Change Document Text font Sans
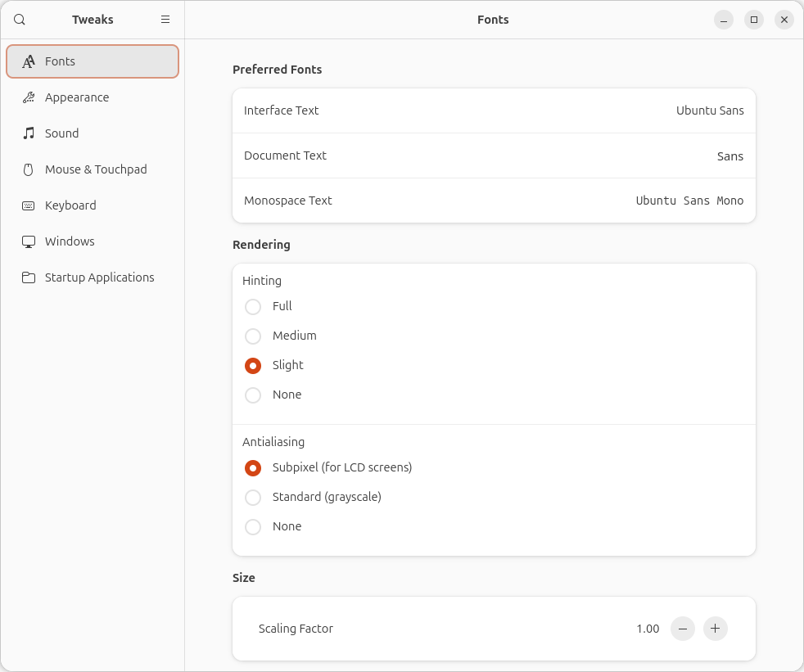The height and width of the screenshot is (672, 804). (729, 156)
